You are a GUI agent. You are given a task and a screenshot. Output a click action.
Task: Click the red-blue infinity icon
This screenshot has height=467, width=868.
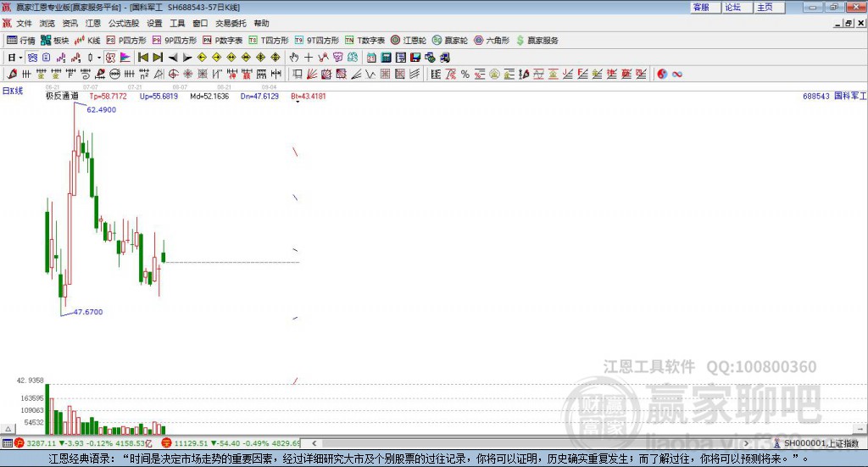[677, 74]
